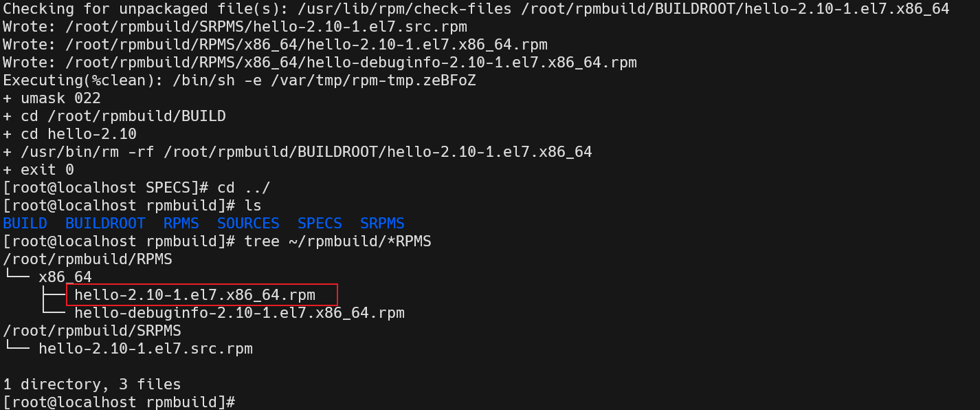
Task: Click the BUILDROOT directory name in blue
Action: coord(105,224)
